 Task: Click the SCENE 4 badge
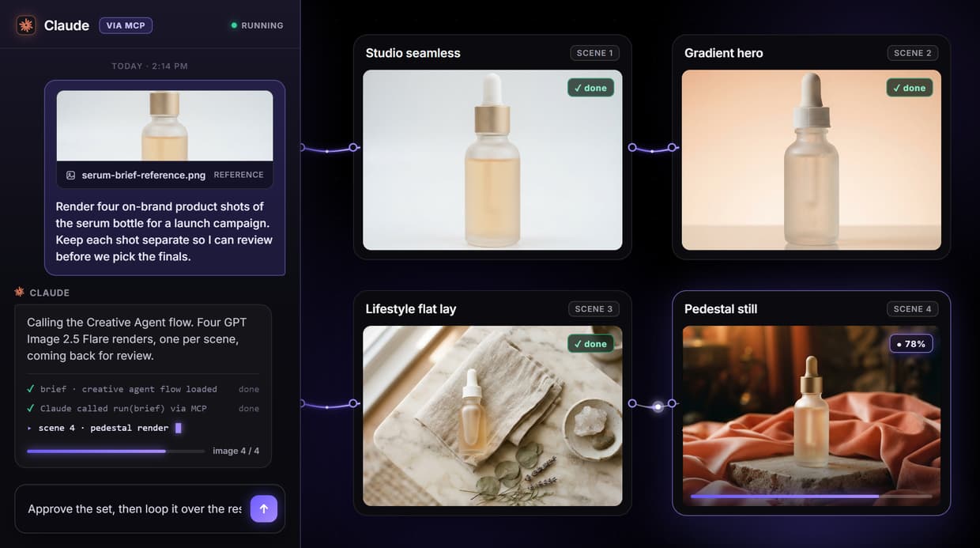pyautogui.click(x=913, y=309)
